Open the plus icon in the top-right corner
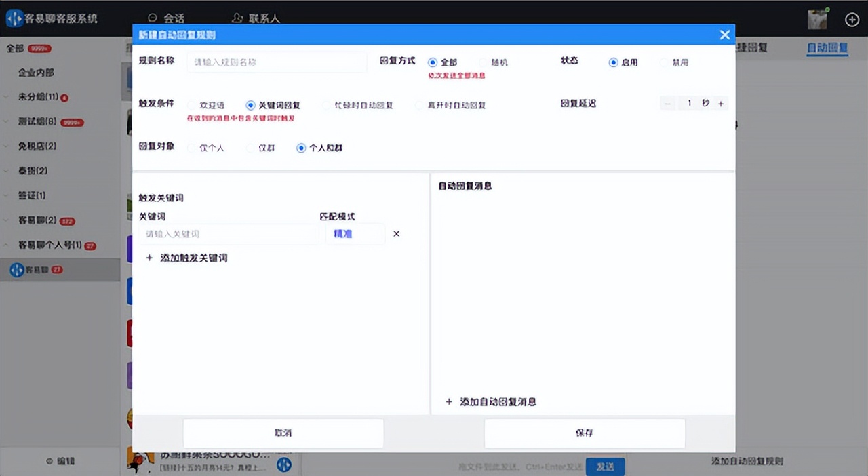Image resolution: width=868 pixels, height=476 pixels. tap(852, 19)
